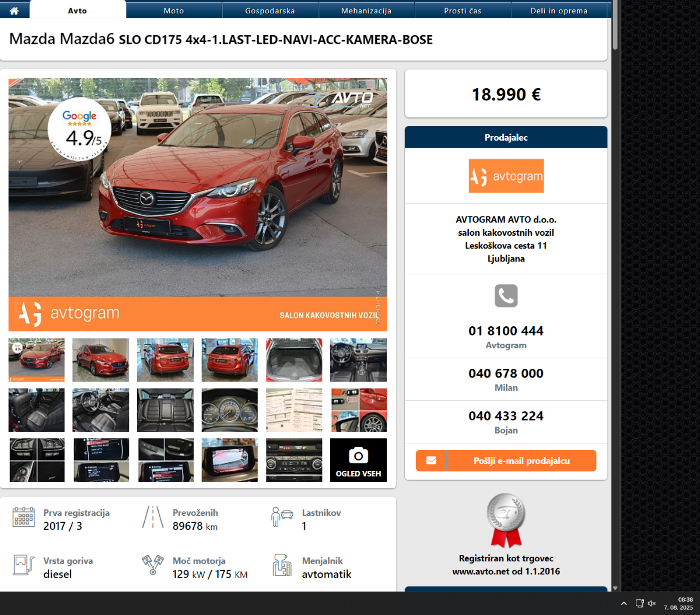Open the climate control panel thumbnail
Viewport: 700px width, 615px height.
coord(294,460)
